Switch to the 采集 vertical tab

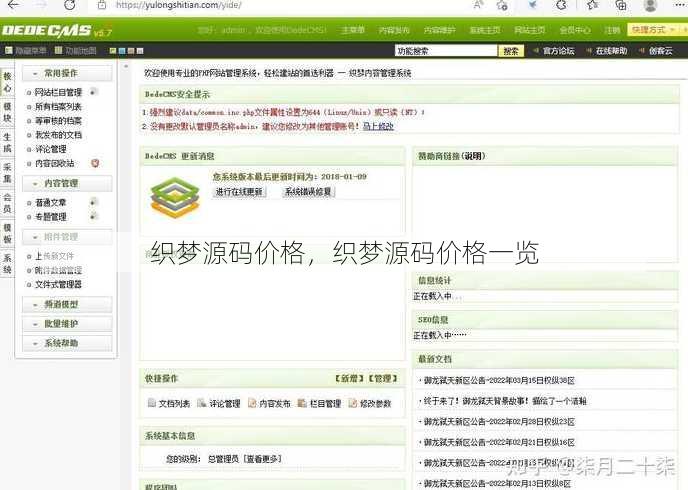pos(7,173)
